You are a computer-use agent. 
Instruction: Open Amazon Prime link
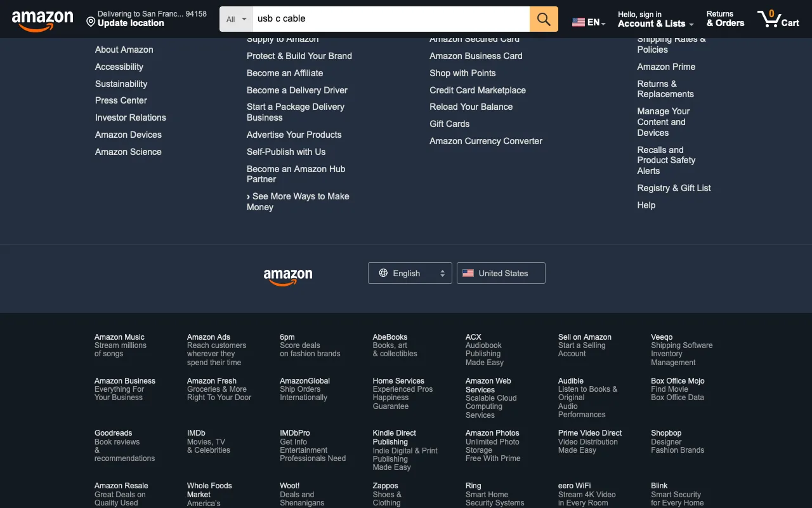tap(666, 67)
